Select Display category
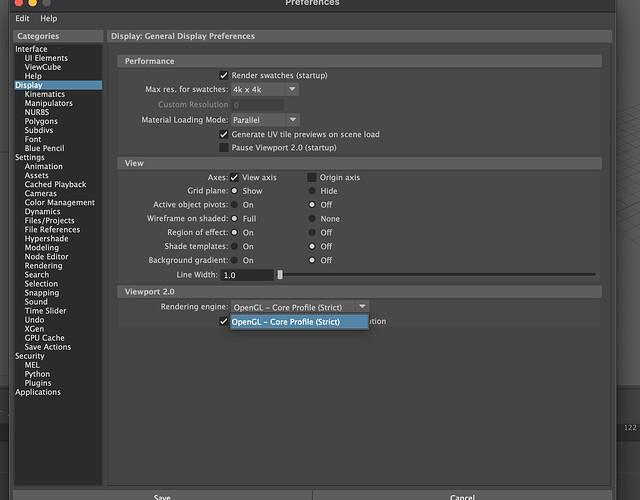The width and height of the screenshot is (640, 500). click(x=58, y=85)
